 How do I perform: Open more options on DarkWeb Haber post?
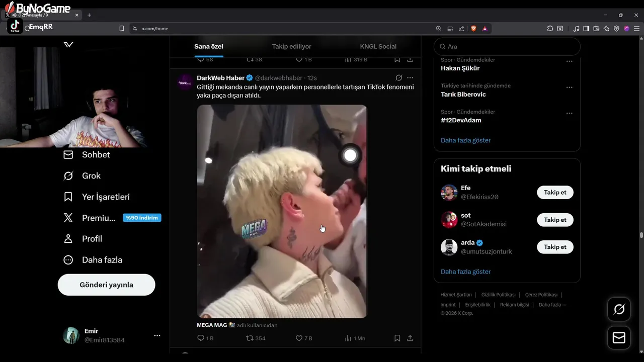point(410,78)
